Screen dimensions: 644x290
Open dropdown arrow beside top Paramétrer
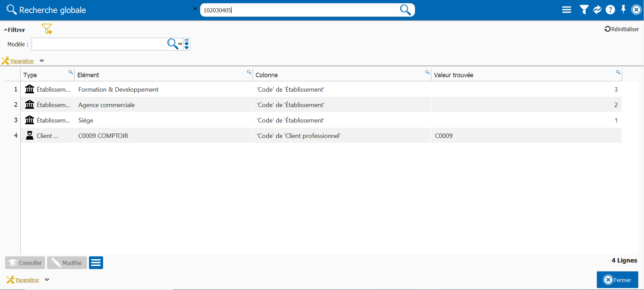pyautogui.click(x=42, y=61)
